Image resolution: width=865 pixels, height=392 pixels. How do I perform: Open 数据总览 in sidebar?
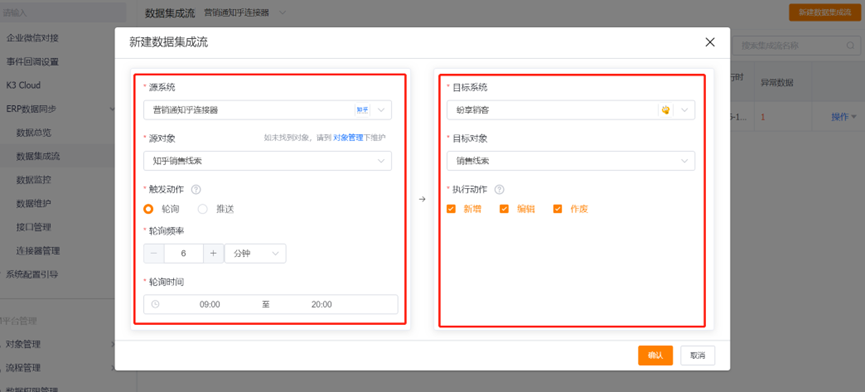click(x=34, y=133)
